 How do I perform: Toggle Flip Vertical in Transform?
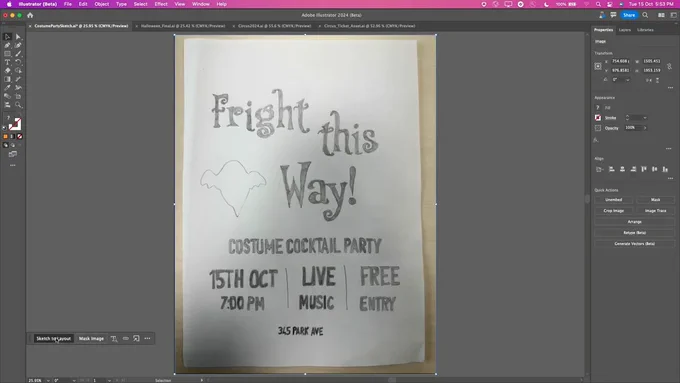(x=658, y=80)
